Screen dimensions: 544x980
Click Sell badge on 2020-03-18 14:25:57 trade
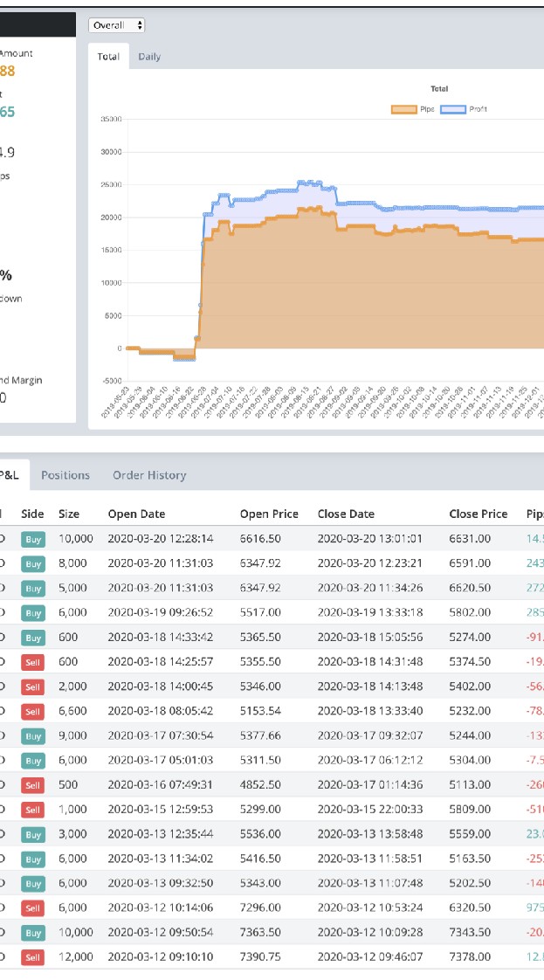click(x=33, y=662)
